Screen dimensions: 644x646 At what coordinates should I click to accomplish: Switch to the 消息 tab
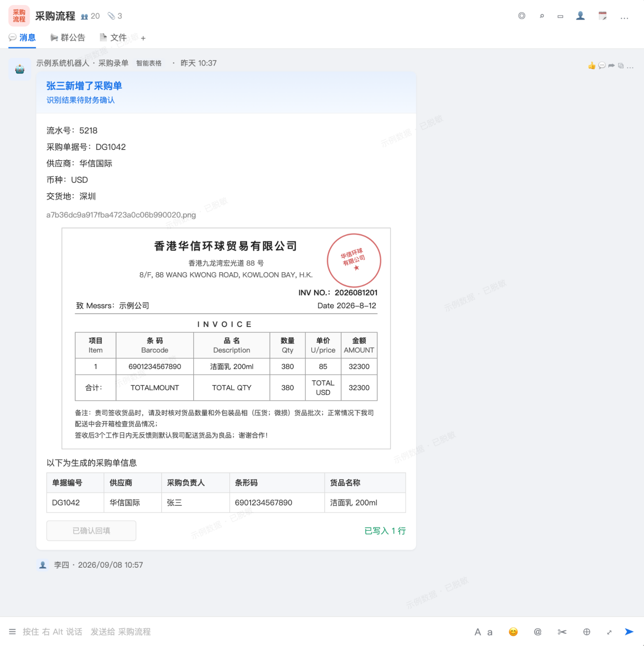coord(22,38)
